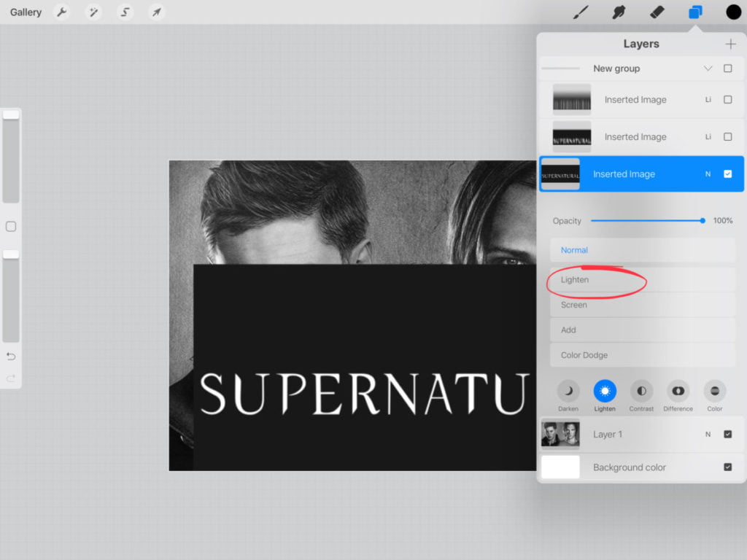Screen dimensions: 747x560
Task: Activate the Selection tool
Action: 125,12
